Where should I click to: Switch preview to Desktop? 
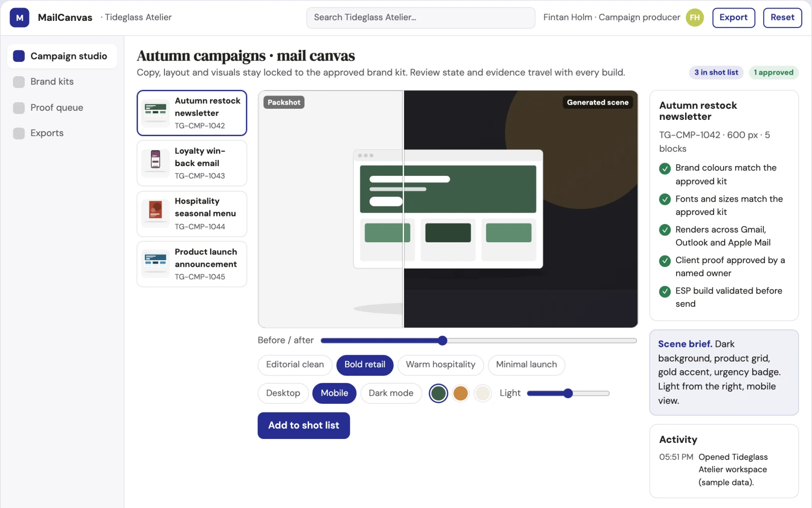pyautogui.click(x=283, y=393)
